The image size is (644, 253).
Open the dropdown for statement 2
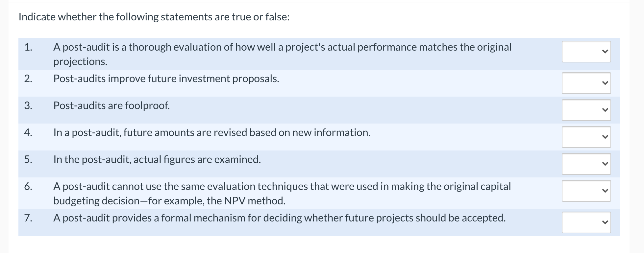click(x=586, y=83)
